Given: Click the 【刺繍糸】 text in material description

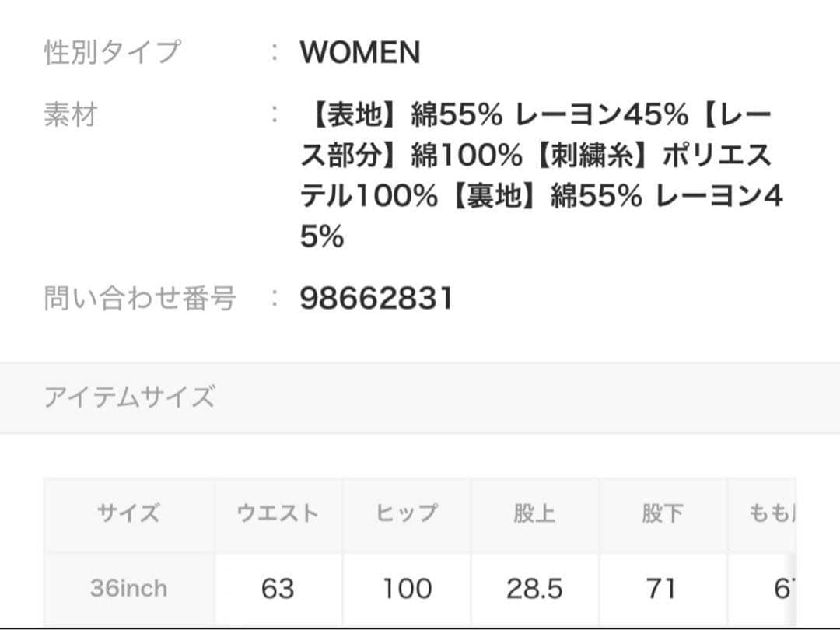Looking at the screenshot, I should pos(593,156).
